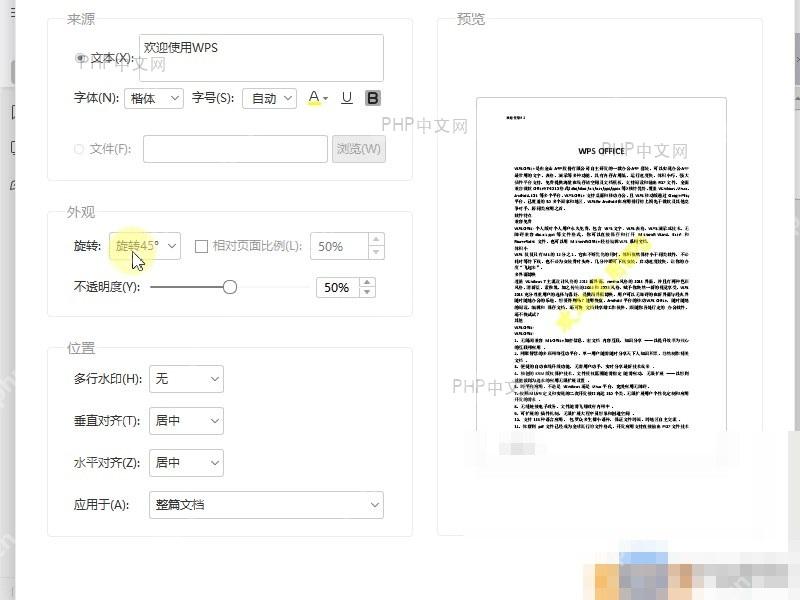
Task: Click the font color A icon
Action: pos(314,97)
